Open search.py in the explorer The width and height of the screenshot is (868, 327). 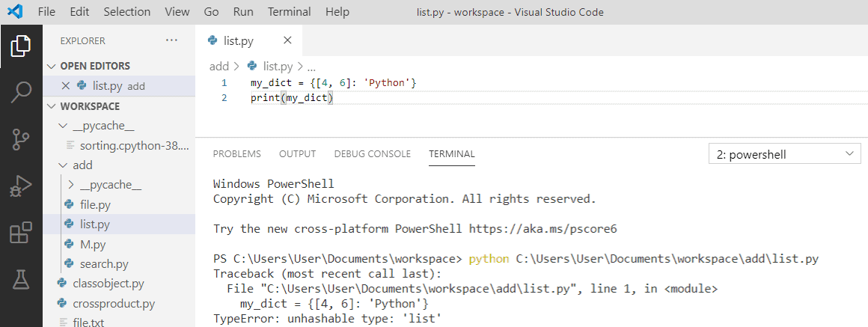(104, 264)
